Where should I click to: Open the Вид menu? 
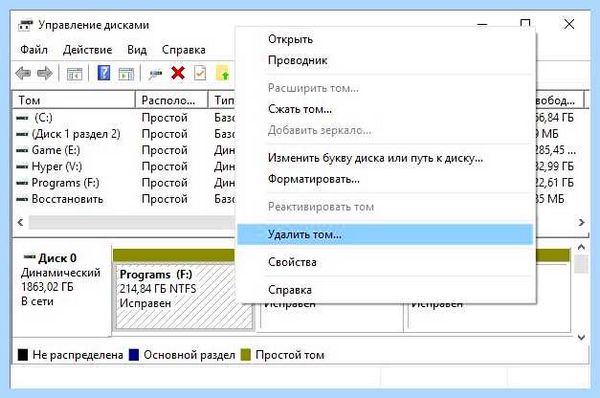[137, 50]
